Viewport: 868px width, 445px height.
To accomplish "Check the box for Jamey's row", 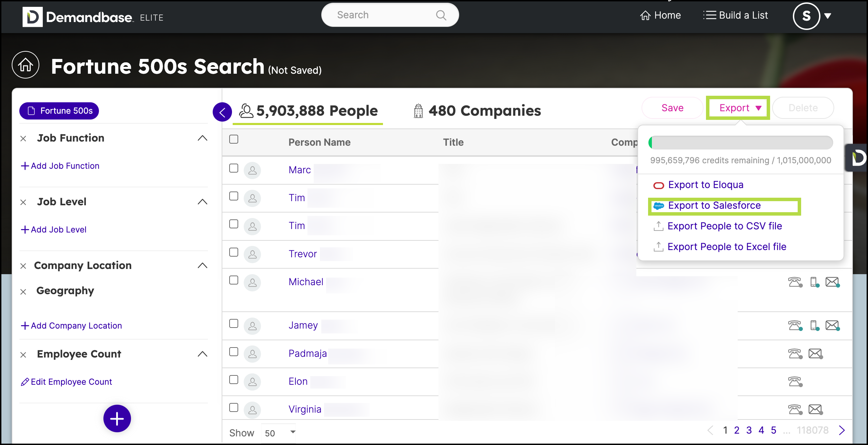I will pos(234,323).
